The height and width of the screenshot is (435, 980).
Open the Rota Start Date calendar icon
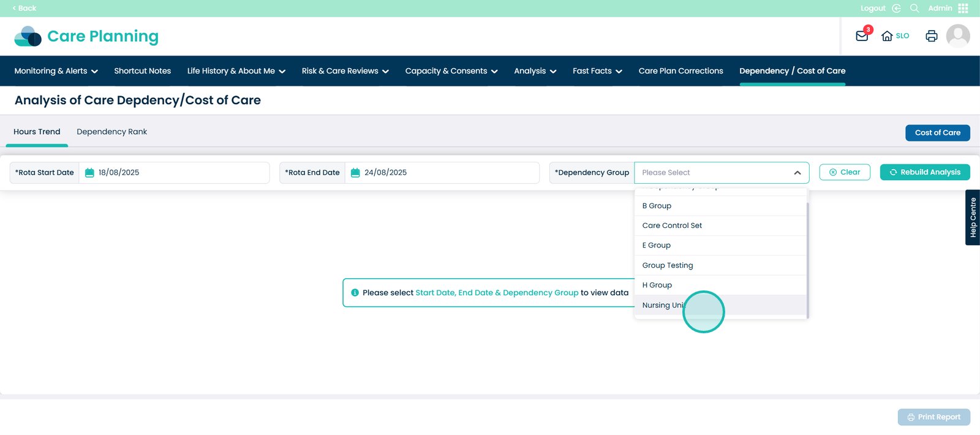coord(89,173)
